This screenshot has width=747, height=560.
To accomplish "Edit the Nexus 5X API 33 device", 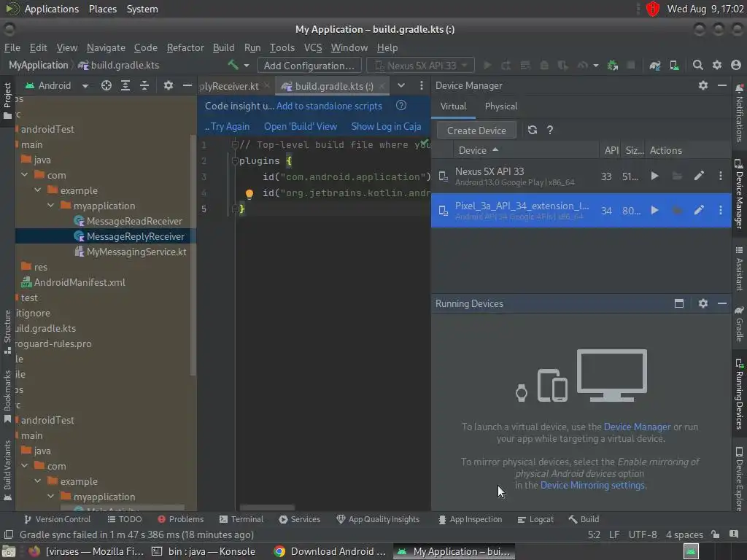I will 699,176.
